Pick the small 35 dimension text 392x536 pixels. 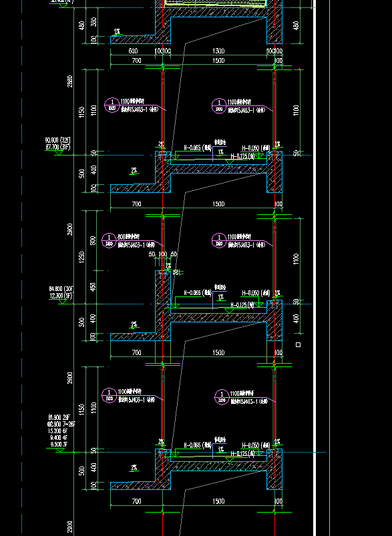(176, 272)
